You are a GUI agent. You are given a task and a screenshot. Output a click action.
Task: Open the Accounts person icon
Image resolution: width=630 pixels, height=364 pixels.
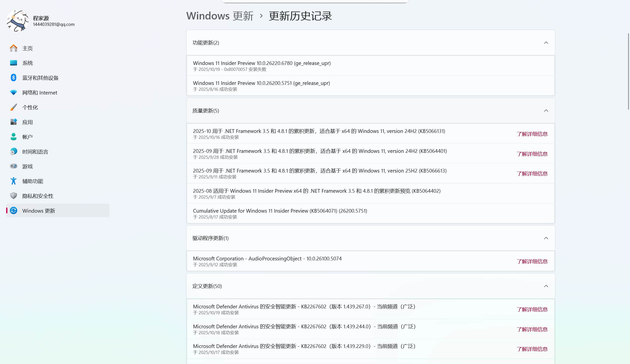point(14,137)
